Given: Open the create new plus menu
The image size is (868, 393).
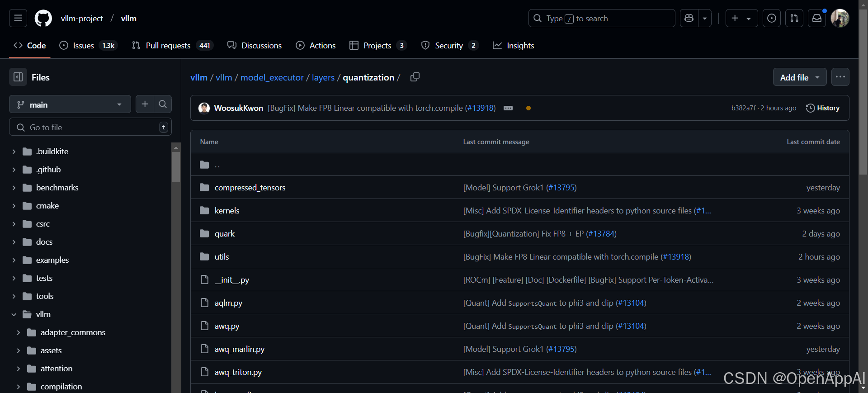Looking at the screenshot, I should pyautogui.click(x=741, y=18).
